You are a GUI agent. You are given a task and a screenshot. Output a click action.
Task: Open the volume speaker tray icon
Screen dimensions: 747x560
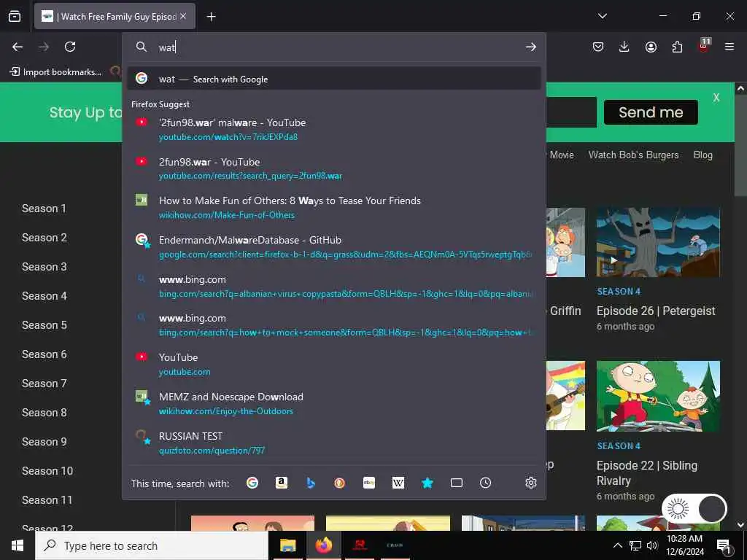tap(652, 545)
